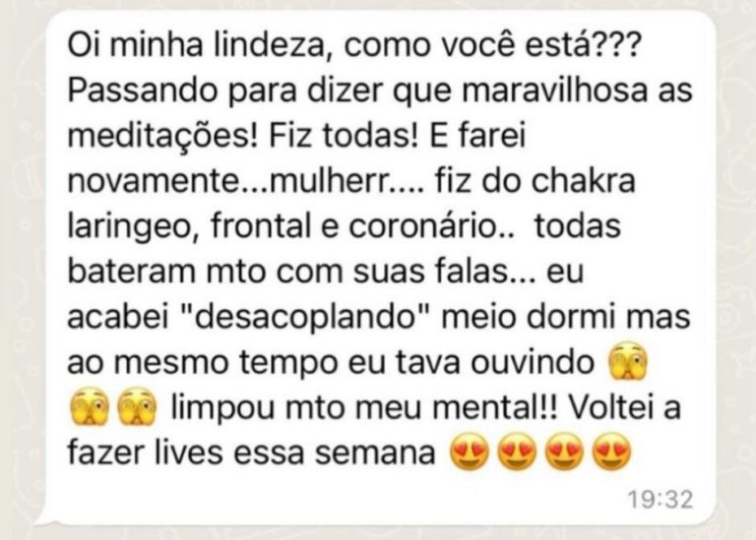
Task: Click the peeking-face emoji directly before "limpou"
Action: click(137, 407)
